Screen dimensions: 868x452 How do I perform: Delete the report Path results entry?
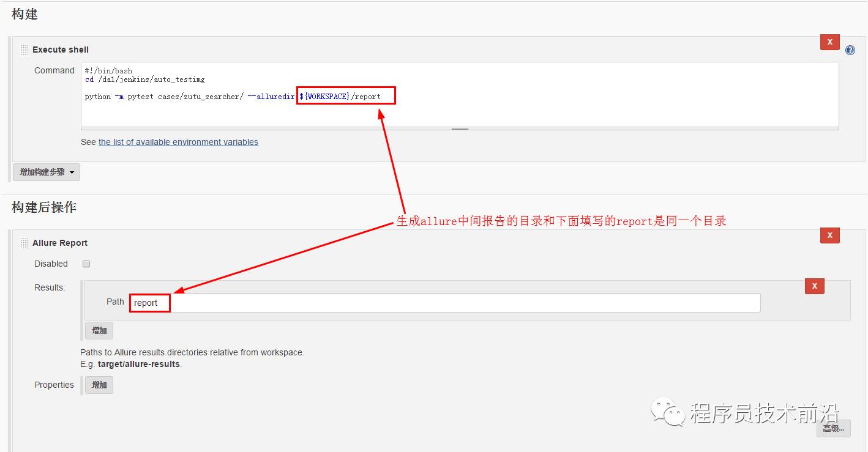(814, 286)
